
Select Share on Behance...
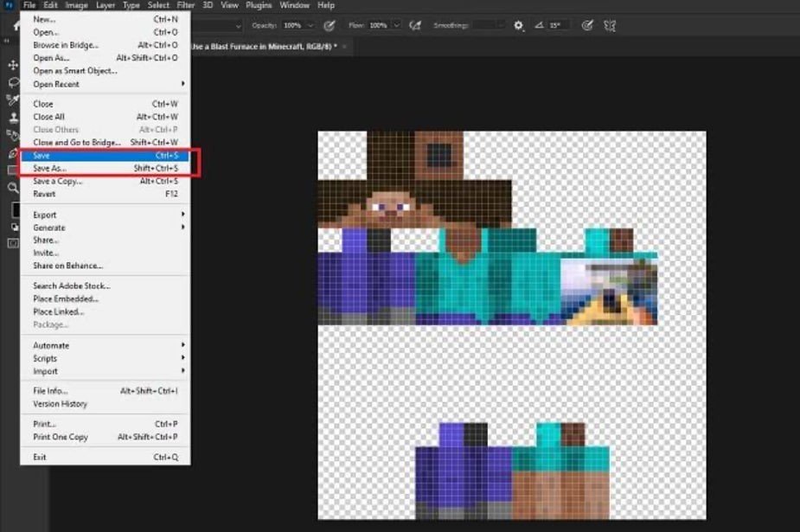click(106, 266)
